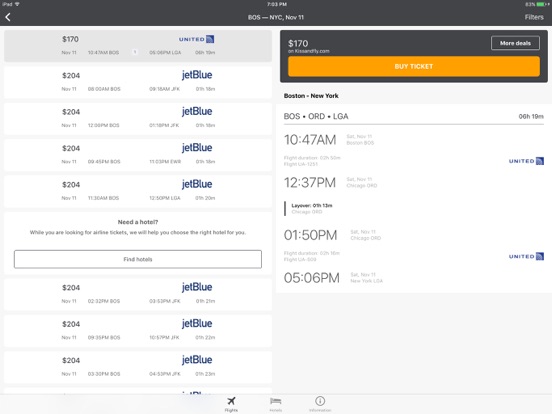Viewport: 552px width, 414px height.
Task: Tap the stop count badge on United result
Action: [134, 52]
